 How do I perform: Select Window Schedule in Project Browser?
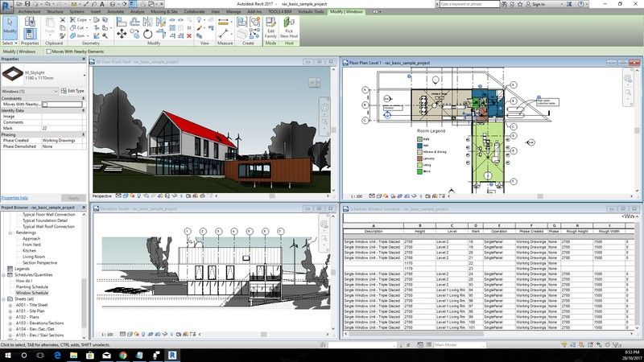[32, 293]
